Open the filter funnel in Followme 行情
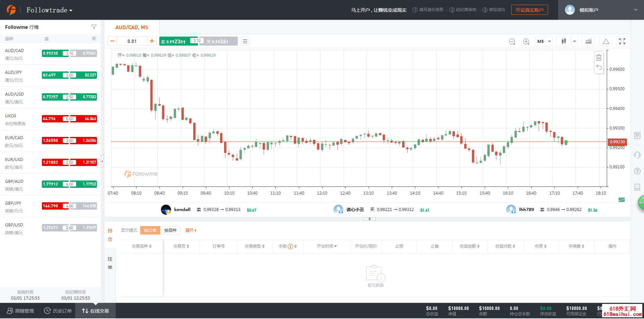Viewport: 644px width, 319px height. (94, 27)
